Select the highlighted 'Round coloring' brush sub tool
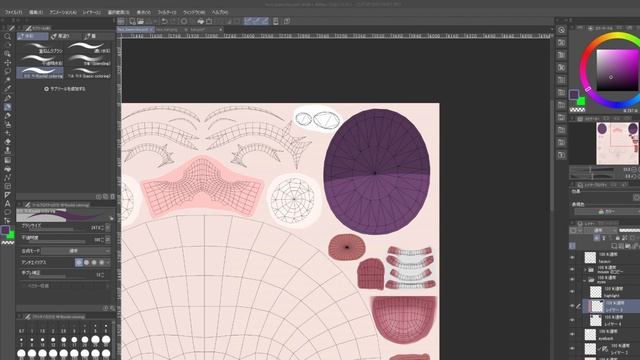The height and width of the screenshot is (360, 640). 40,73
